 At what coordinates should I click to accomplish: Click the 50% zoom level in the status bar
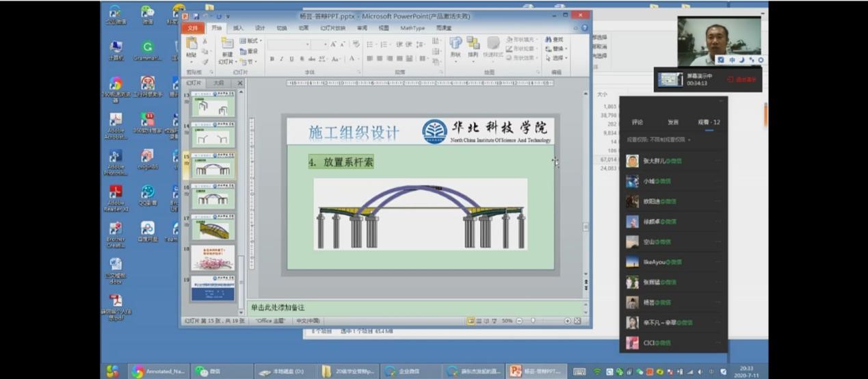tap(507, 320)
